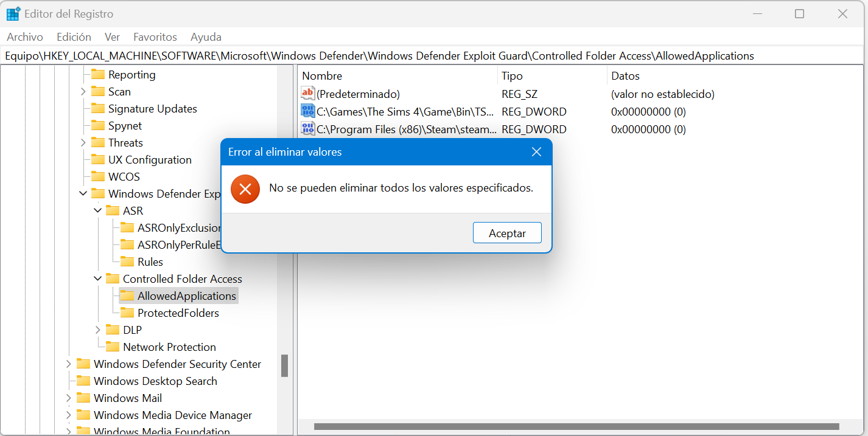Collapse the Windows Defender Exploit Guard key
868x436 pixels.
(x=83, y=194)
